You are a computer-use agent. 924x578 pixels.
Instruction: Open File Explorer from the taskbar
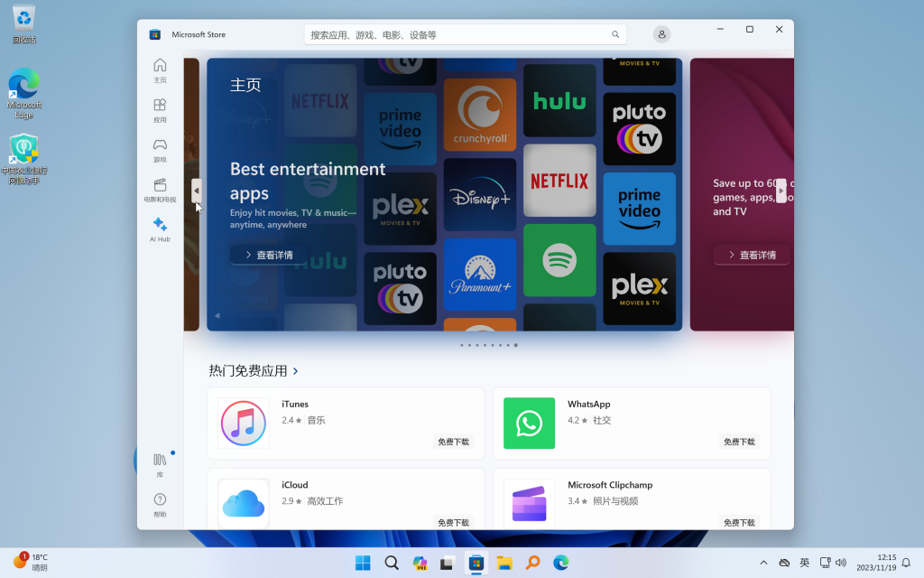pyautogui.click(x=504, y=563)
